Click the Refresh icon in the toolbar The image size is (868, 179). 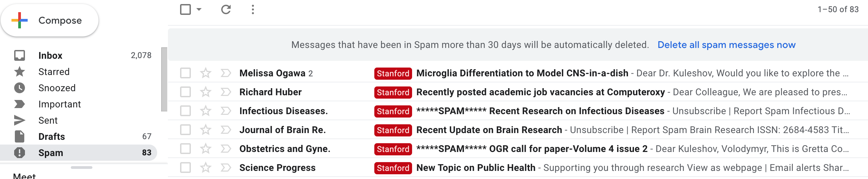pos(226,9)
